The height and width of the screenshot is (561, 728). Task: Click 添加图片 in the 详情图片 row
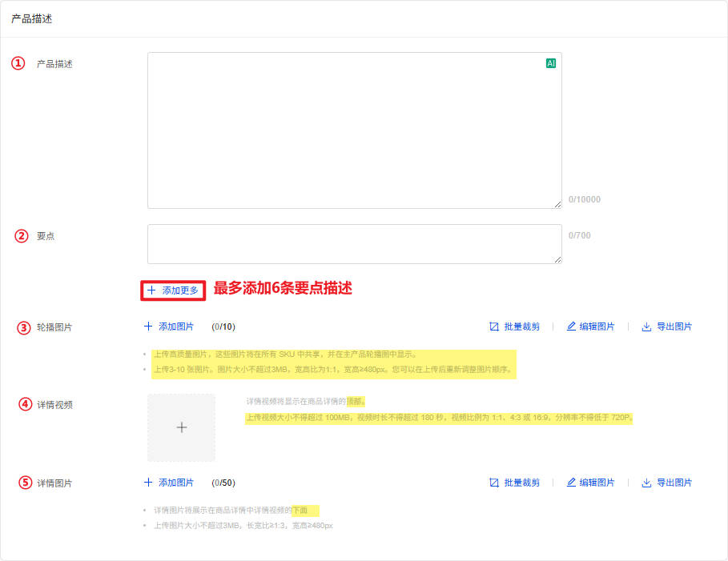point(169,483)
